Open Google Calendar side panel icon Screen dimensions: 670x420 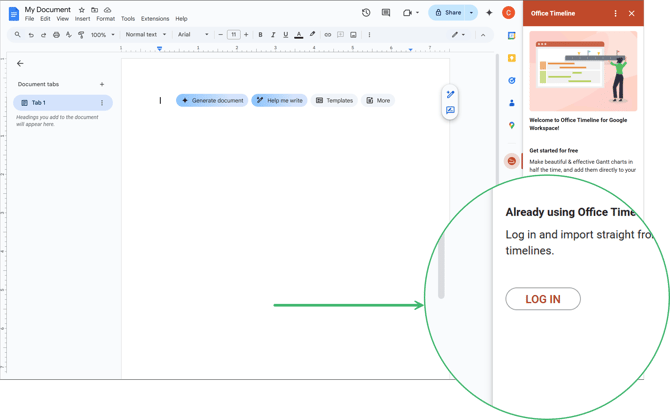click(511, 36)
